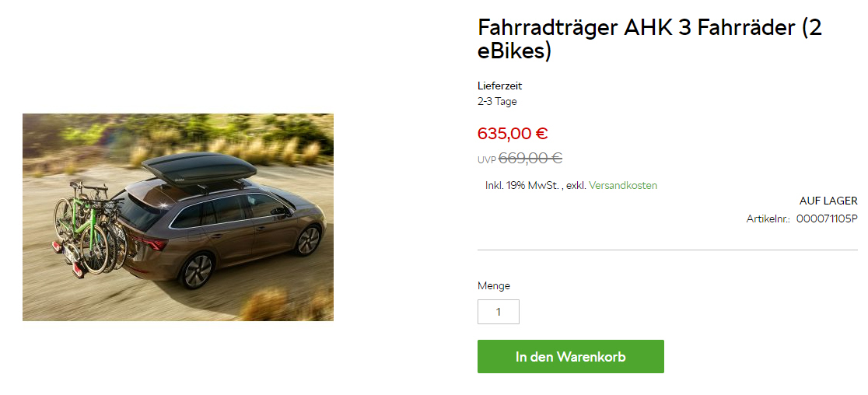Focus the Menge quantity input field

click(x=499, y=312)
